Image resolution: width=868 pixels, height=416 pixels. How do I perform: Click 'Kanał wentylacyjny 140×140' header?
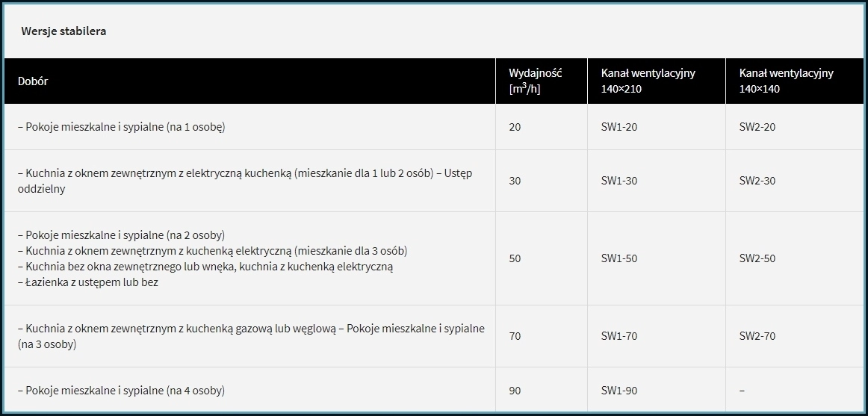pos(786,81)
